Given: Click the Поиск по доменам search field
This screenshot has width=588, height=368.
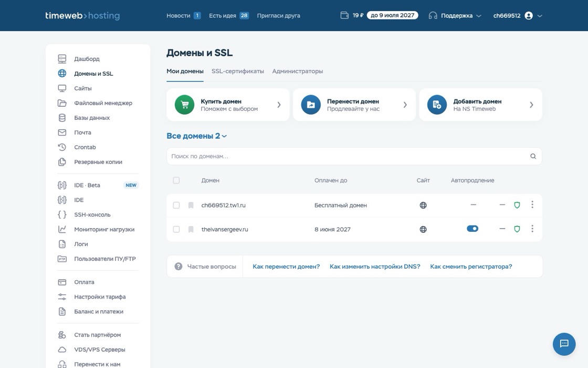Looking at the screenshot, I should pos(354,156).
